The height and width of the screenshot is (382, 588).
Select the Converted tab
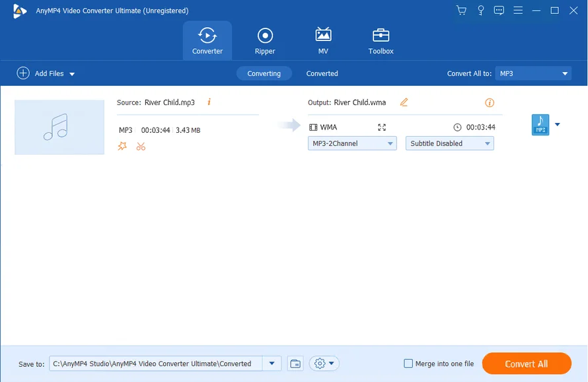322,73
